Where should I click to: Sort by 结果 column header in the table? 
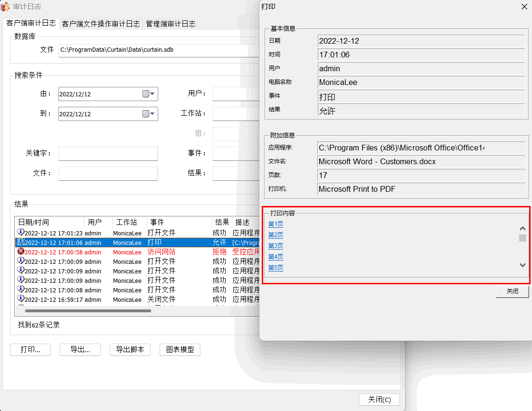click(x=222, y=222)
